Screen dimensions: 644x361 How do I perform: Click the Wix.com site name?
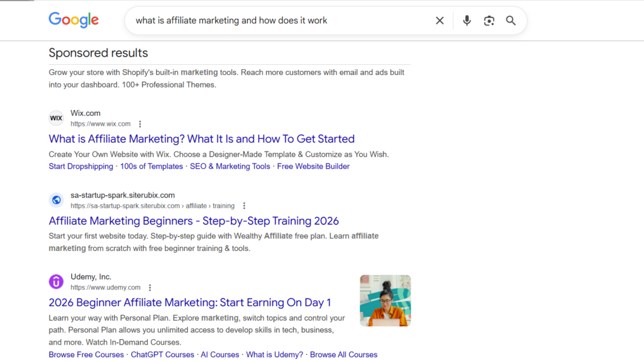(86, 113)
